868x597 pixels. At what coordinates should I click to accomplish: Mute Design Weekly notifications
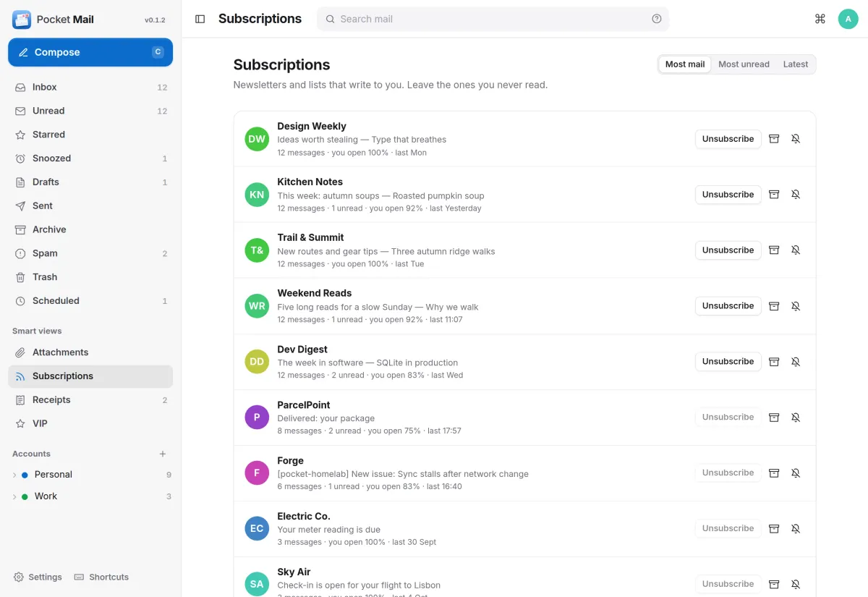(796, 139)
